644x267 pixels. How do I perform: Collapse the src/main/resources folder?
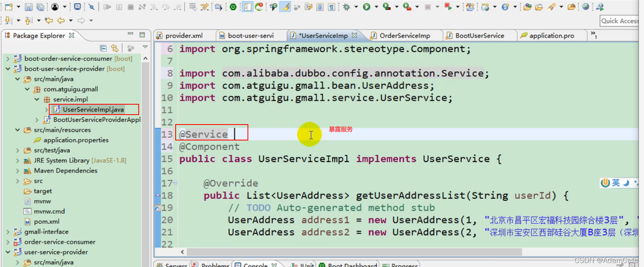tap(17, 130)
